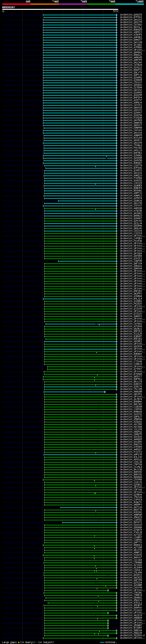Click the orange ~40% identity legend bar

coord(45,4)
